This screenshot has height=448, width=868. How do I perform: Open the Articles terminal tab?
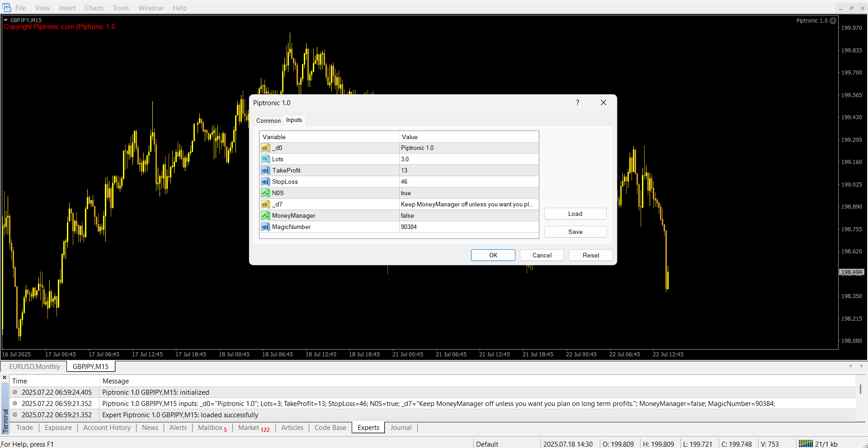pyautogui.click(x=292, y=428)
